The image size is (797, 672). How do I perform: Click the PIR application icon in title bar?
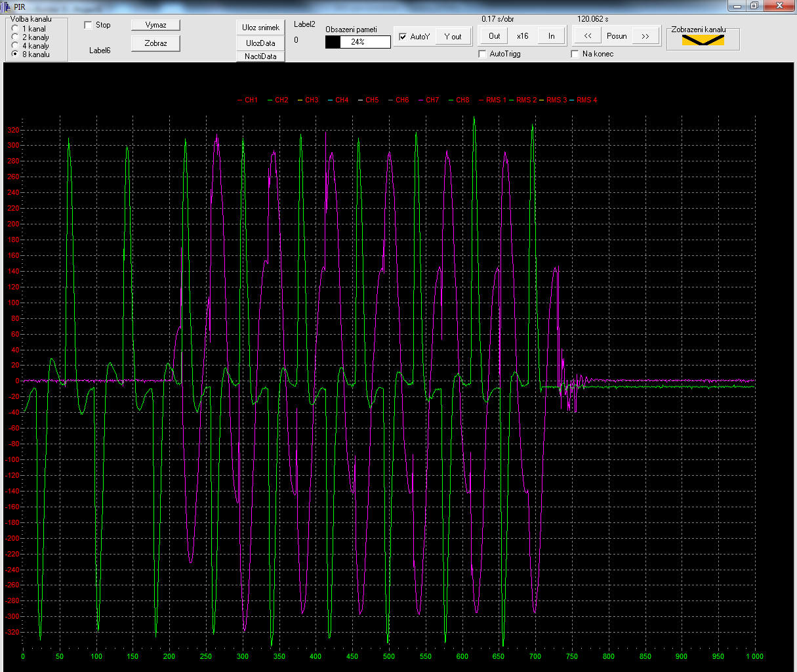tap(5, 6)
